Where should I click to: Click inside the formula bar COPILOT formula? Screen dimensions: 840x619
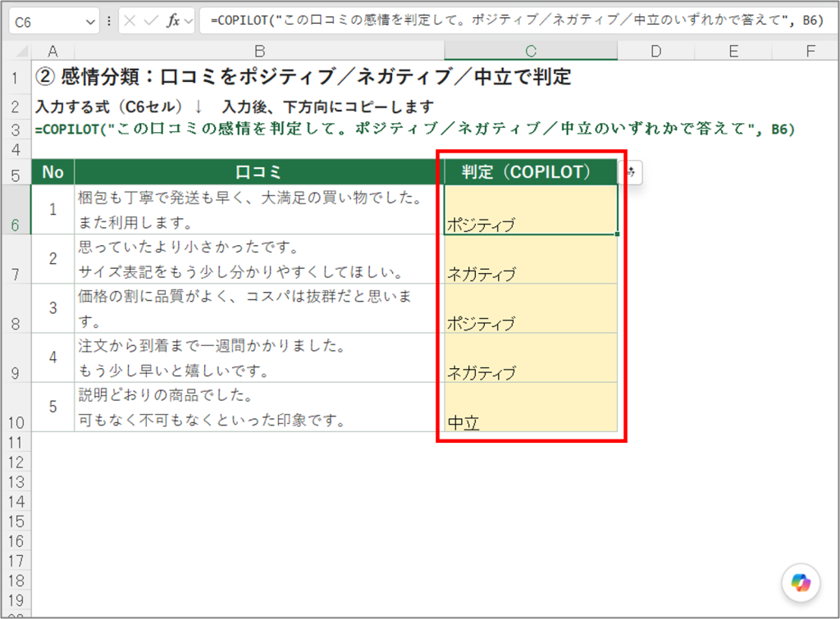[x=517, y=20]
